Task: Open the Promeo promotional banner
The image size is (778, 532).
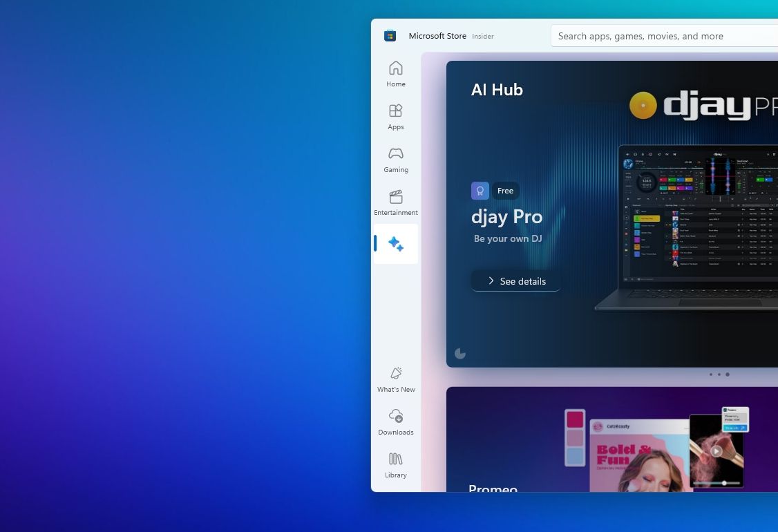Action: tap(612, 439)
